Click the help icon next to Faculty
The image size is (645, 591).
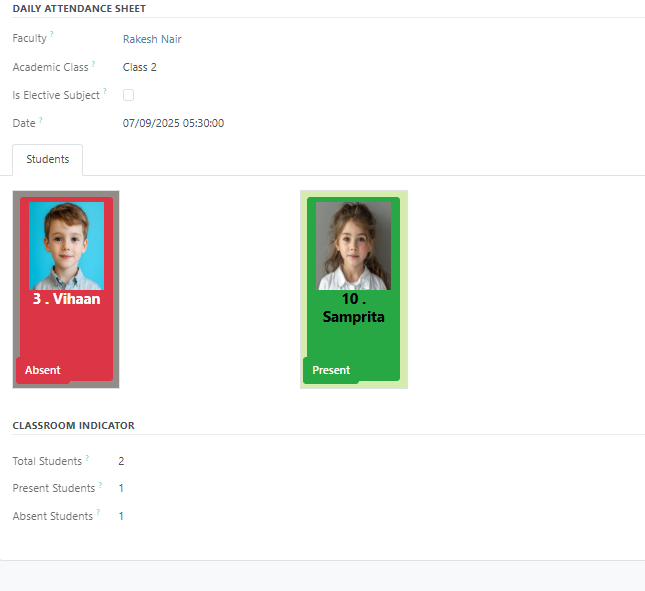click(x=52, y=35)
